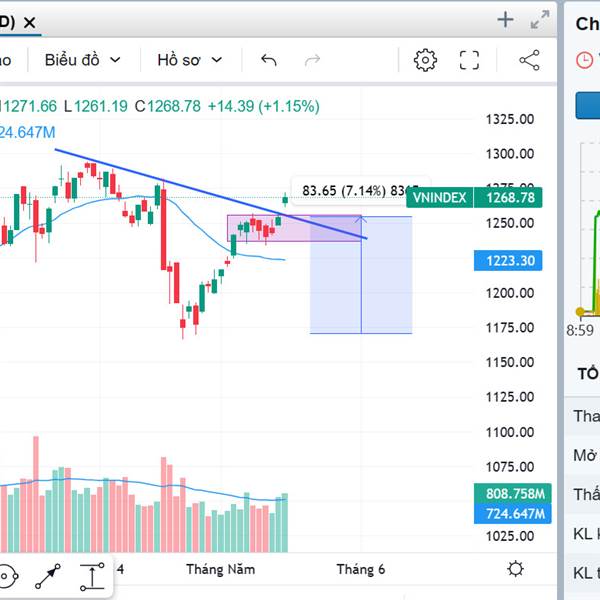Click the red clock icon in side panel
The height and width of the screenshot is (600, 600).
pyautogui.click(x=584, y=60)
